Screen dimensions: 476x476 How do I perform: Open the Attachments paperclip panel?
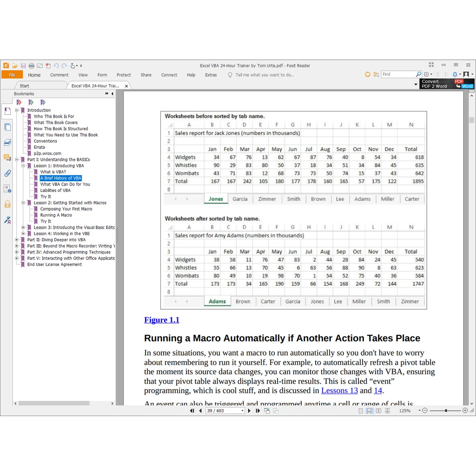(7, 173)
